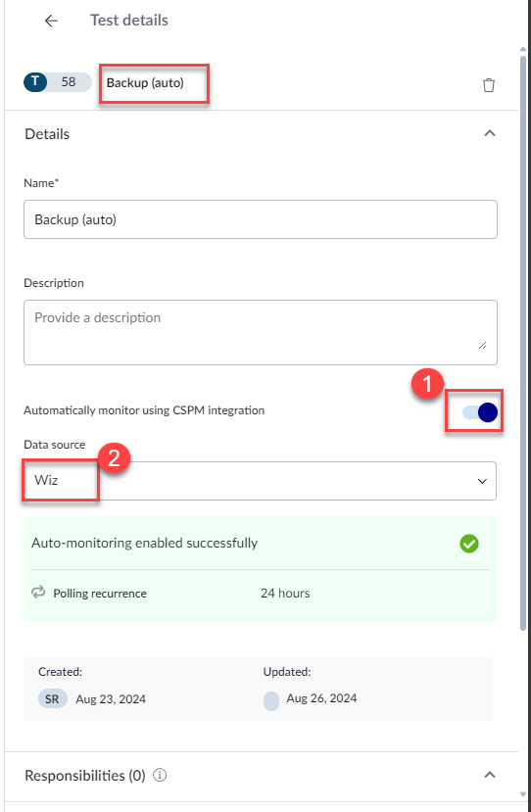Viewport: 531px width, 812px height.
Task: Click the Description text area
Action: coord(261,332)
